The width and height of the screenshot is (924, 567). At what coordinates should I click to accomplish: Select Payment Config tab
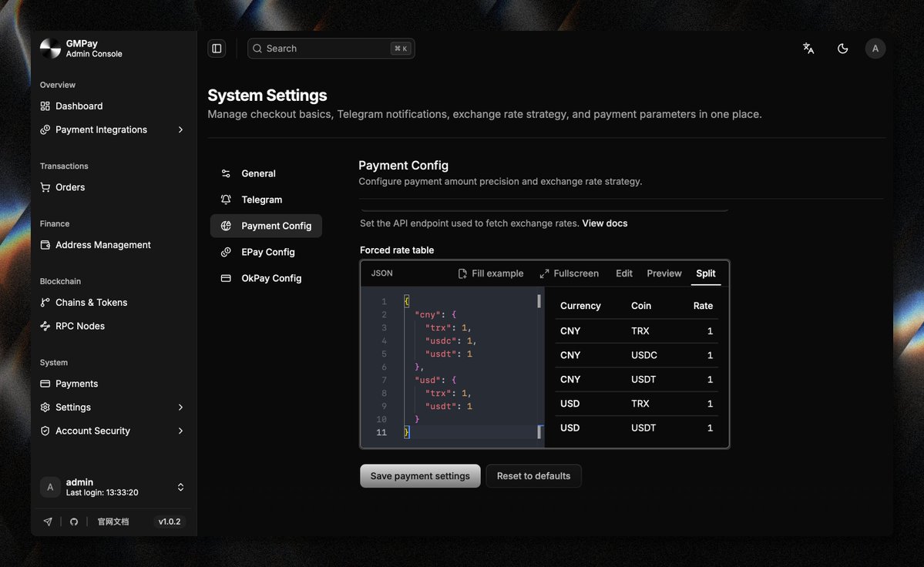[266, 226]
